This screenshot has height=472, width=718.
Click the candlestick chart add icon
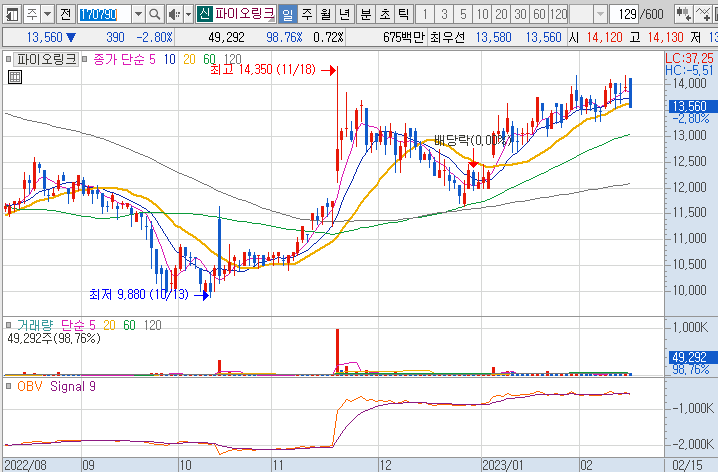(x=683, y=14)
